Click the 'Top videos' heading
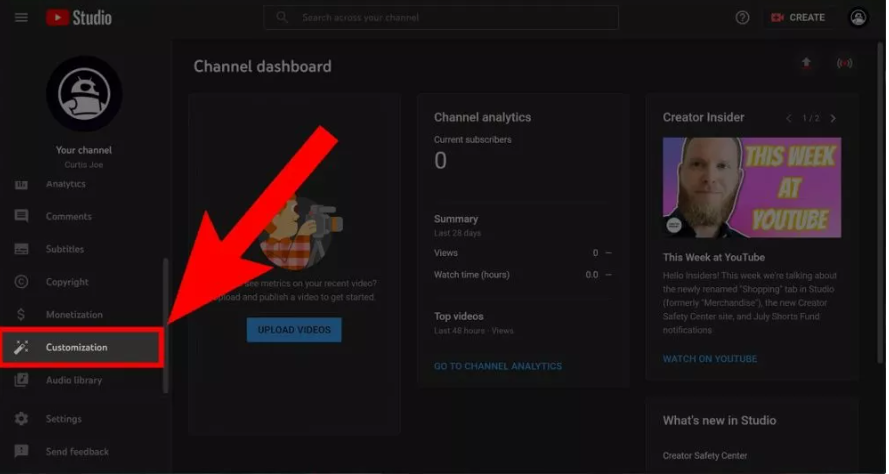 [459, 316]
